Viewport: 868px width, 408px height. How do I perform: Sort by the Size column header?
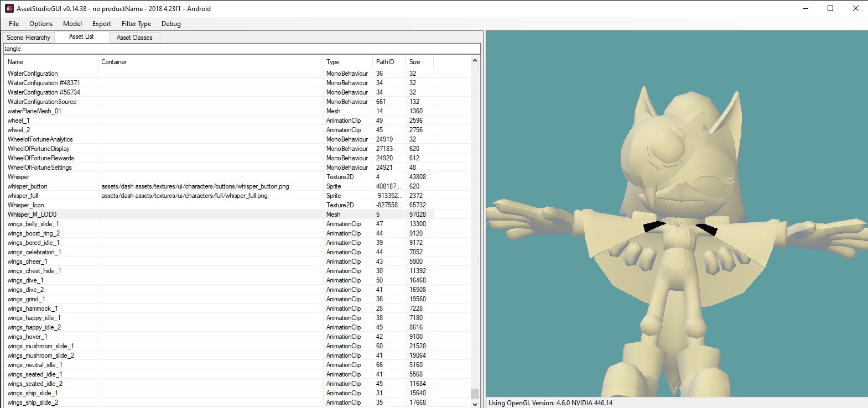419,62
